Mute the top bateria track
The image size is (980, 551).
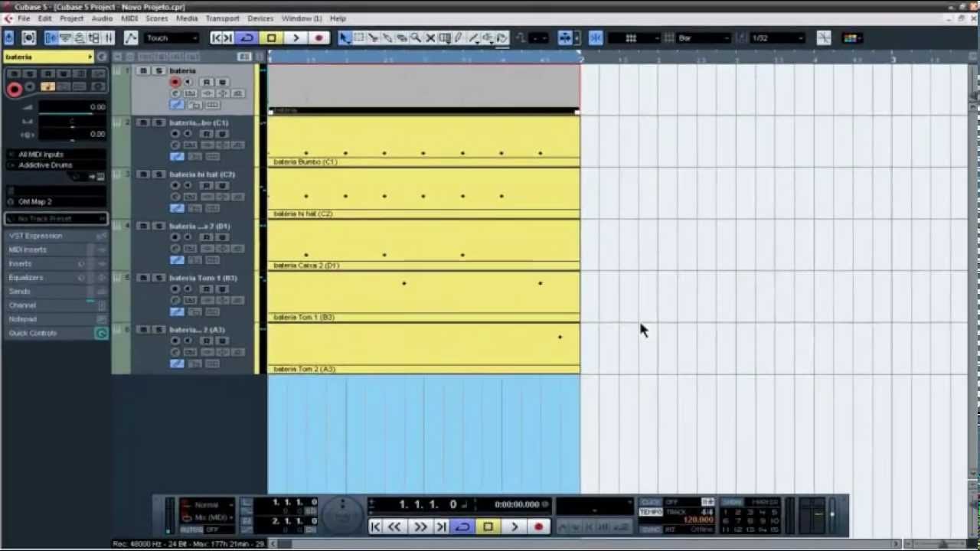click(143, 71)
